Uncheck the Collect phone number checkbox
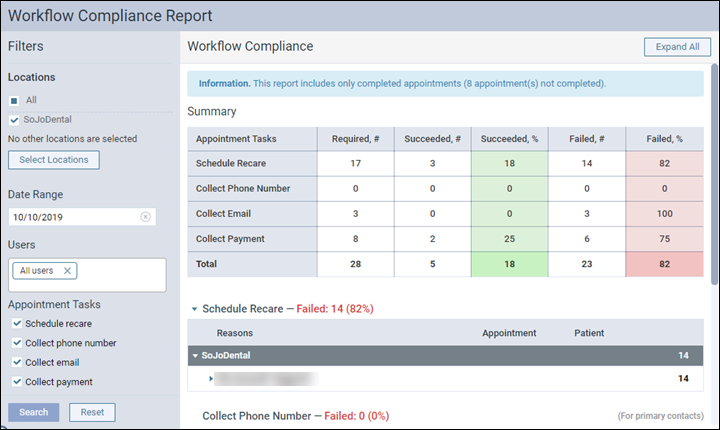This screenshot has height=430, width=720. (17, 343)
